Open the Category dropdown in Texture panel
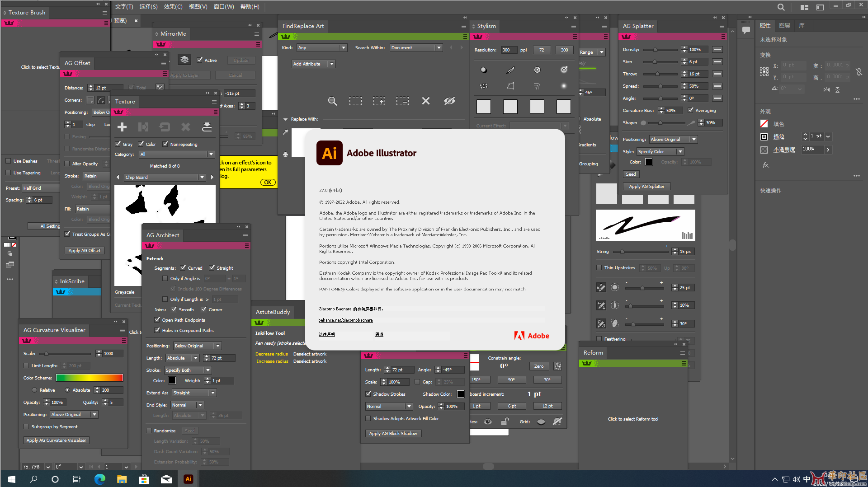The image size is (868, 487). (x=177, y=154)
